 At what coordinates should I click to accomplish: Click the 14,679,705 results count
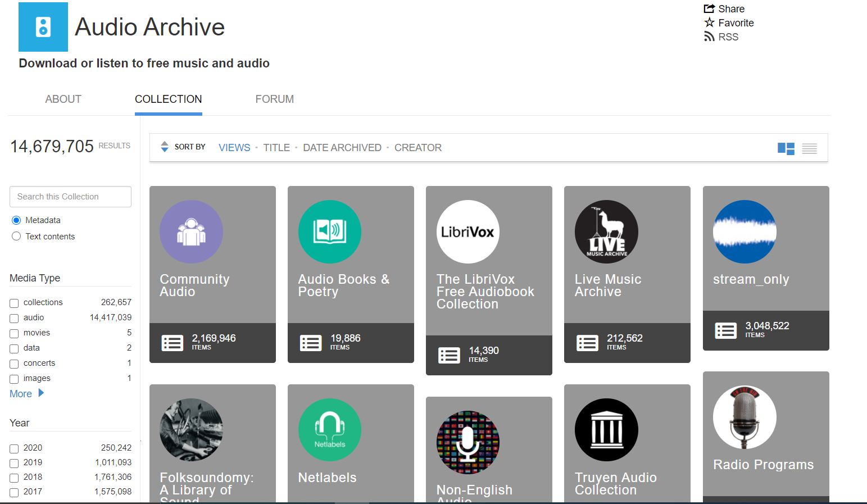coord(52,146)
